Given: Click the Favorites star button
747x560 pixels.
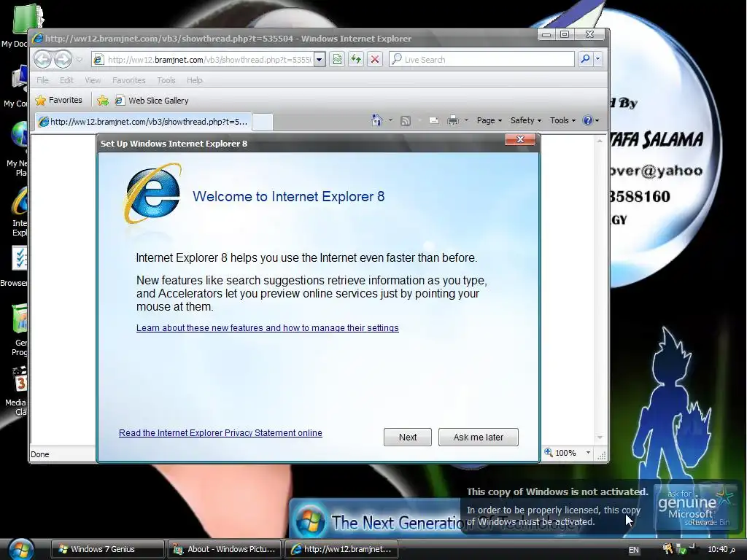Looking at the screenshot, I should point(59,100).
